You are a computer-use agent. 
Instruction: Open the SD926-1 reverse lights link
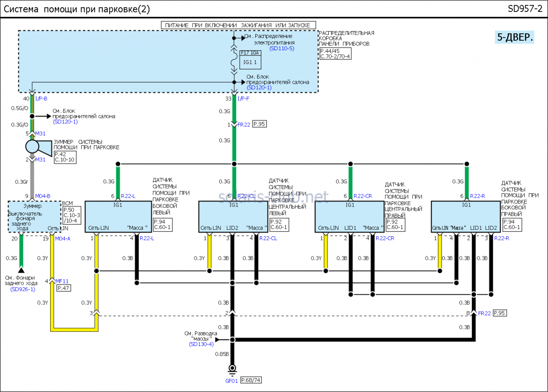pos(23,289)
